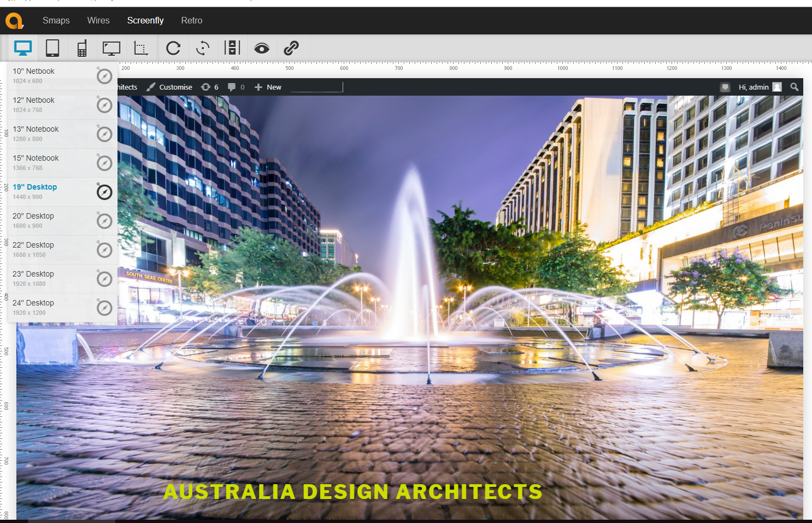Screen dimensions: 812x523
Task: Click the search magnifier in admin bar
Action: (795, 87)
